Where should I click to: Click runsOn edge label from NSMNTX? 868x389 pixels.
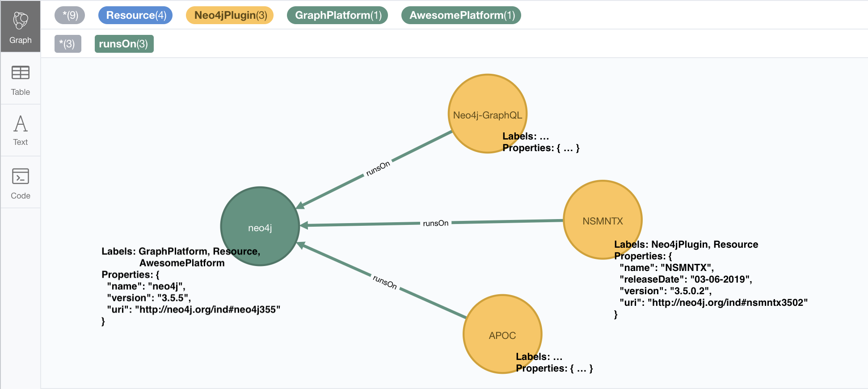[x=436, y=223]
